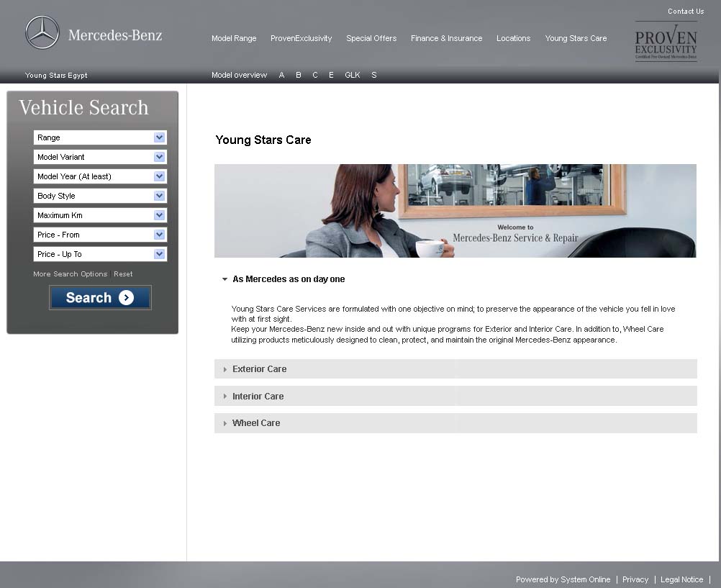Click the Mercedes-Benz star logo
The height and width of the screenshot is (588, 721).
(42, 32)
